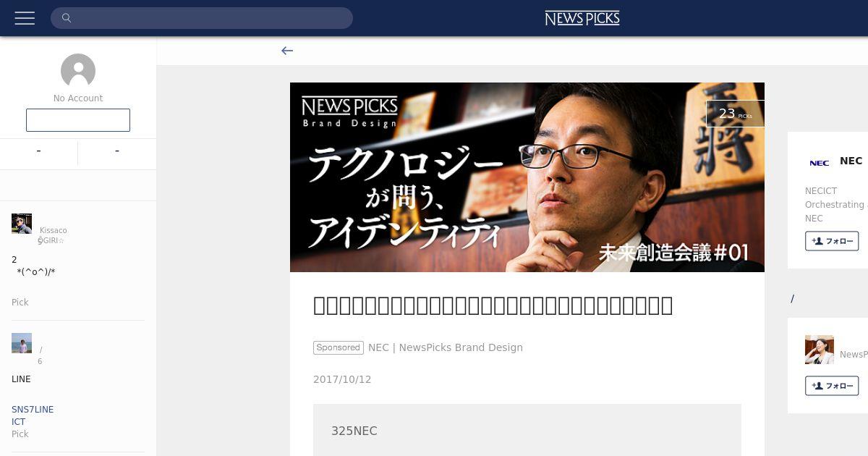
Task: Open the Kissaco commenter avatar
Action: click(x=22, y=224)
